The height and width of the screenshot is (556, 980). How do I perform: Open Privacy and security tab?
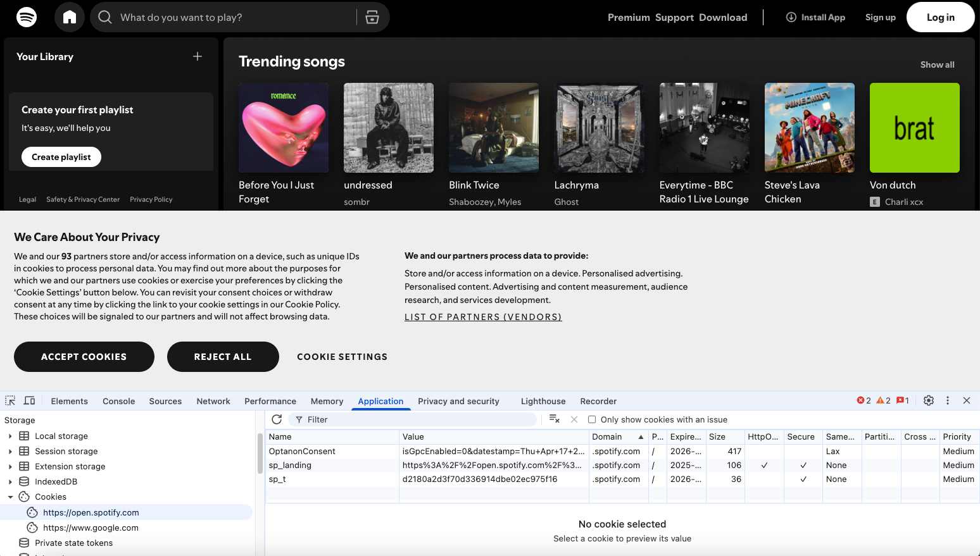458,401
